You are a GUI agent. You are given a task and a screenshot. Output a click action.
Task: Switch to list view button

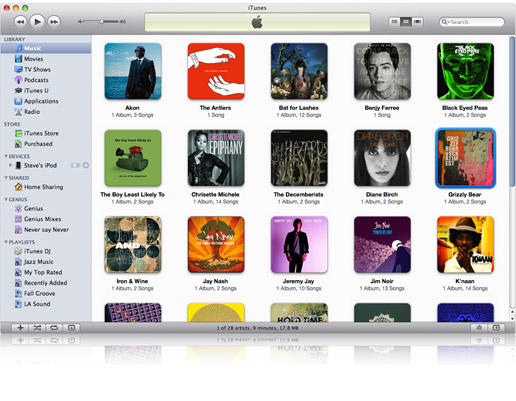394,22
